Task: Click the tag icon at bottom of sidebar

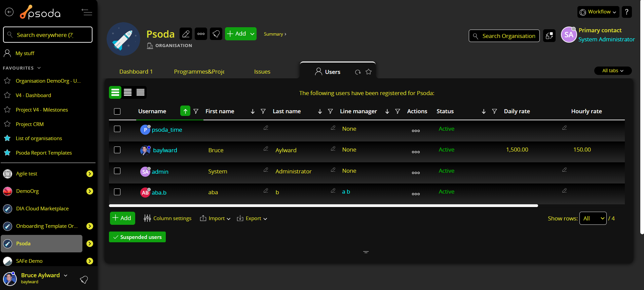Action: (x=84, y=279)
